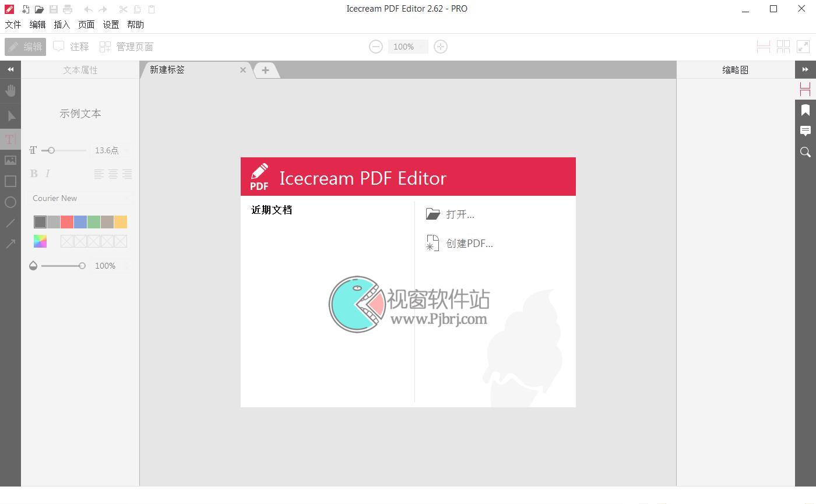The width and height of the screenshot is (816, 504).
Task: Switch to 管理页面 manage pages mode
Action: pos(126,47)
